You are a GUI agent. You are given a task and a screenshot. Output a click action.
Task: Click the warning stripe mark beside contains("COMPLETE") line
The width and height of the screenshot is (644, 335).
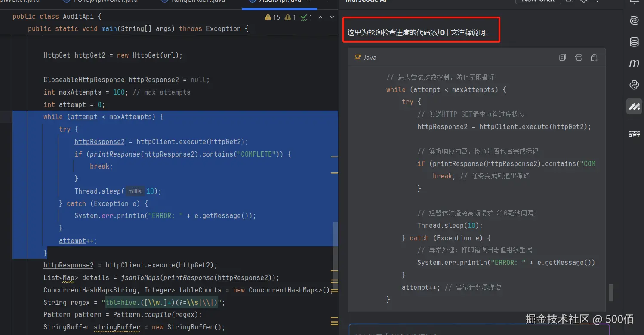tap(334, 157)
